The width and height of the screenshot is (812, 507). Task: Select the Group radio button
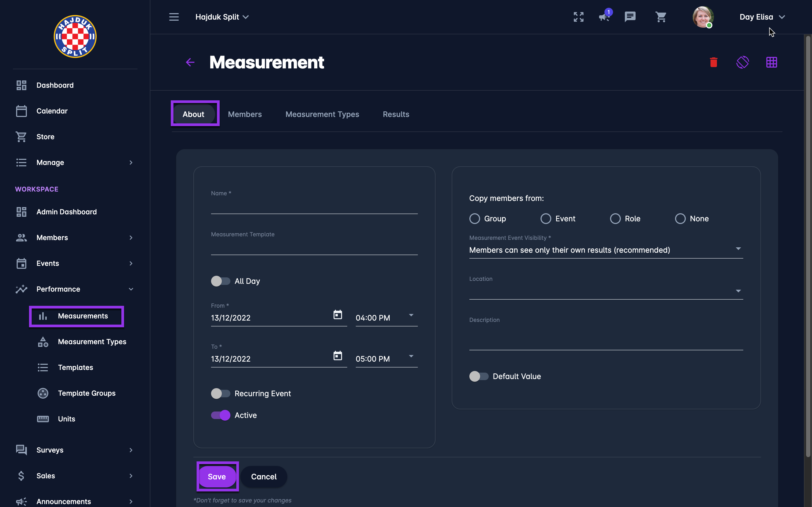tap(474, 219)
